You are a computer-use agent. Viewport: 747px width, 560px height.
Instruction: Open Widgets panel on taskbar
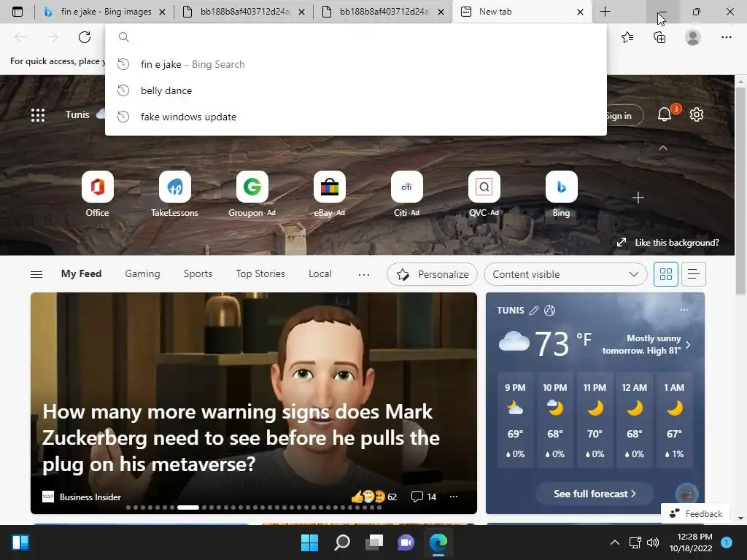[x=20, y=542]
